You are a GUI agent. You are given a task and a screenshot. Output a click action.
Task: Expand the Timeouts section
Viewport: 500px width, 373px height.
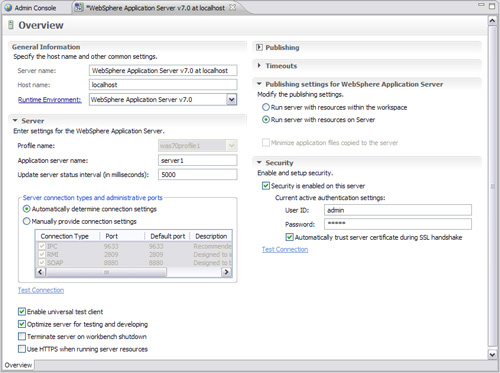(x=259, y=66)
